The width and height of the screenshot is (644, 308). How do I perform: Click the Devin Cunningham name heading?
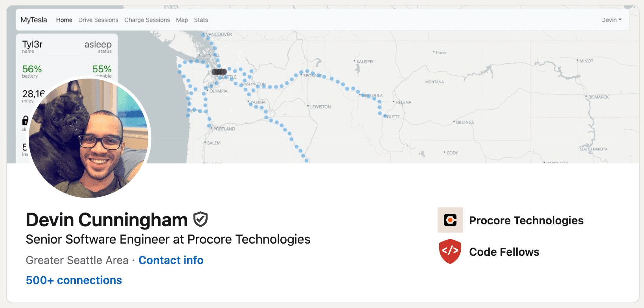107,220
